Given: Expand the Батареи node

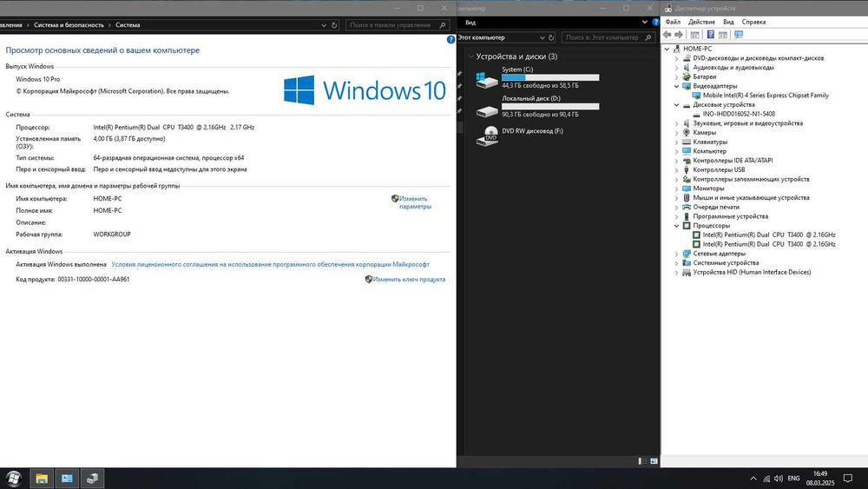Looking at the screenshot, I should coord(676,77).
